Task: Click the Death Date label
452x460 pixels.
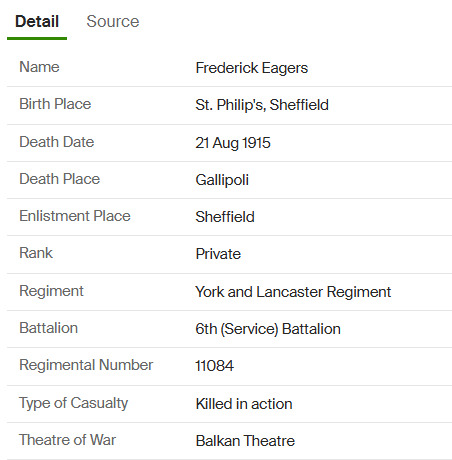Action: click(57, 142)
